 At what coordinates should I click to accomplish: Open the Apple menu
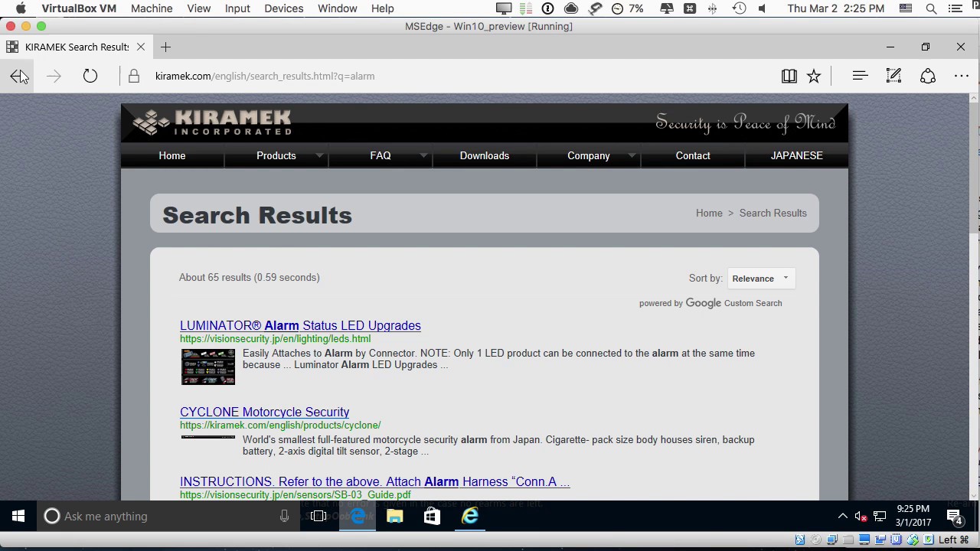click(x=21, y=8)
